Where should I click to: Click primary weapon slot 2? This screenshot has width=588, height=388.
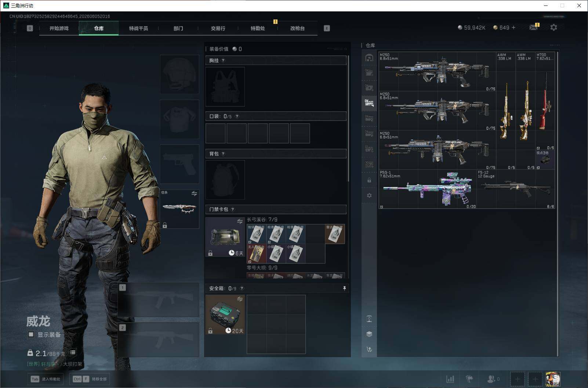coord(159,339)
